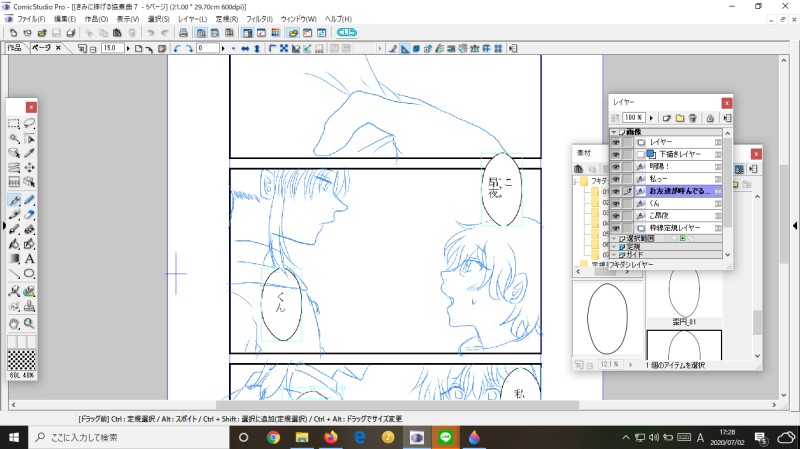Toggle visibility of こ昂夜 layer

point(616,215)
